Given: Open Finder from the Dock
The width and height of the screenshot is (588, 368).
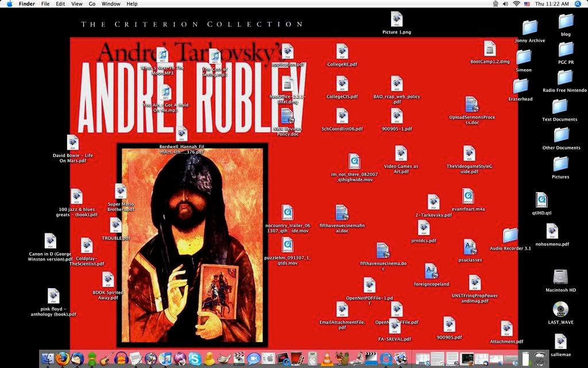Looking at the screenshot, I should point(48,359).
